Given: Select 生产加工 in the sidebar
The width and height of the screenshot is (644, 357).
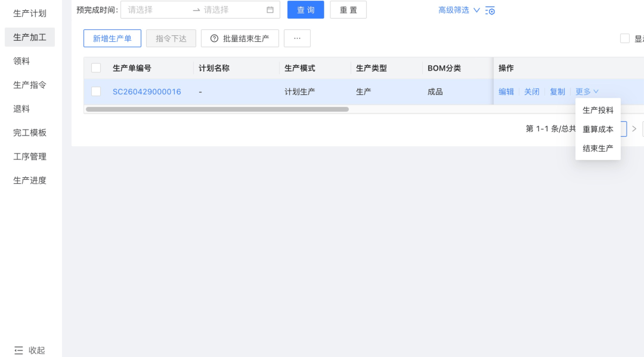Looking at the screenshot, I should click(x=30, y=37).
